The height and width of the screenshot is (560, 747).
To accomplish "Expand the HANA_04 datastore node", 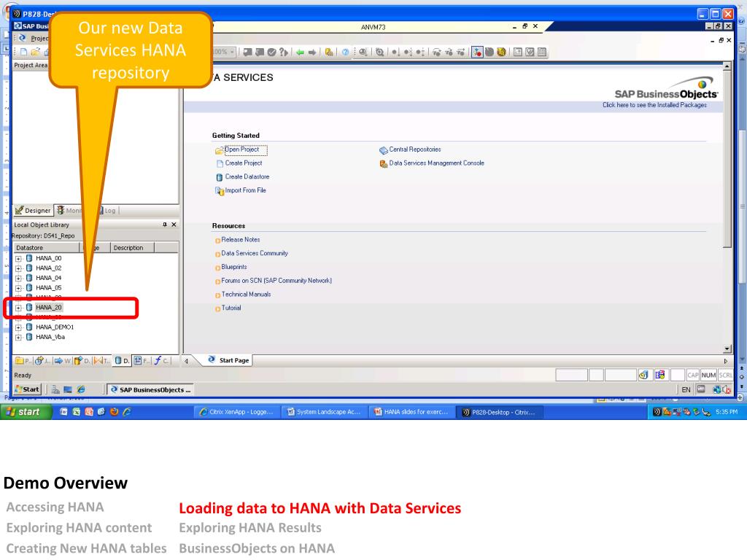I will coord(18,279).
